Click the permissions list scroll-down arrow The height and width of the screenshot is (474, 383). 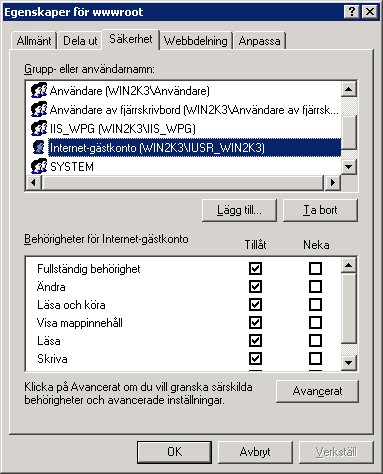point(349,363)
